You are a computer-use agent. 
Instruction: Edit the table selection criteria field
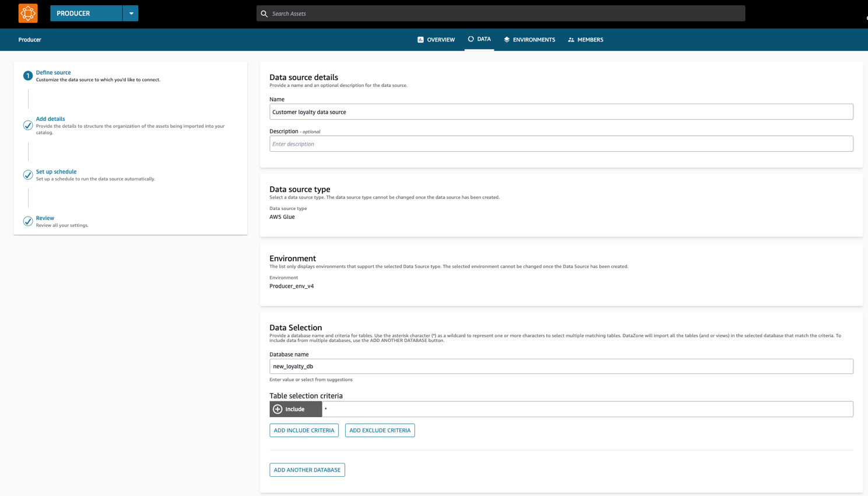click(x=588, y=409)
